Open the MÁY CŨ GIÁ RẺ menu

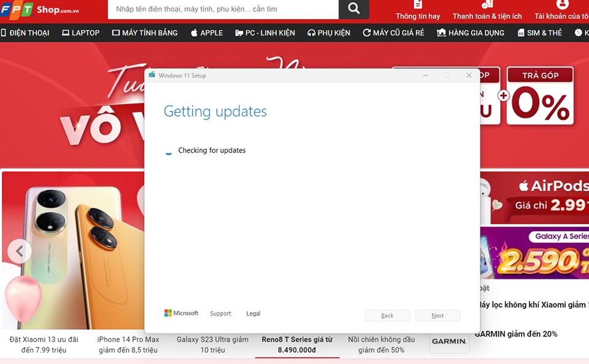click(x=393, y=33)
